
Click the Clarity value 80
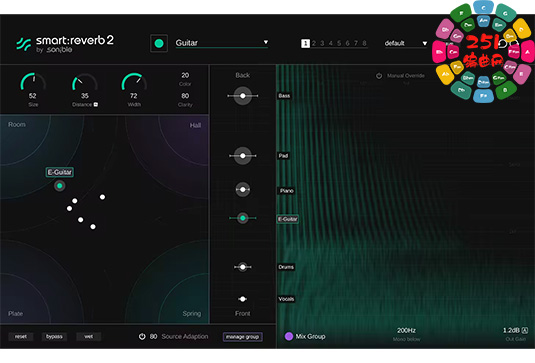click(x=185, y=96)
